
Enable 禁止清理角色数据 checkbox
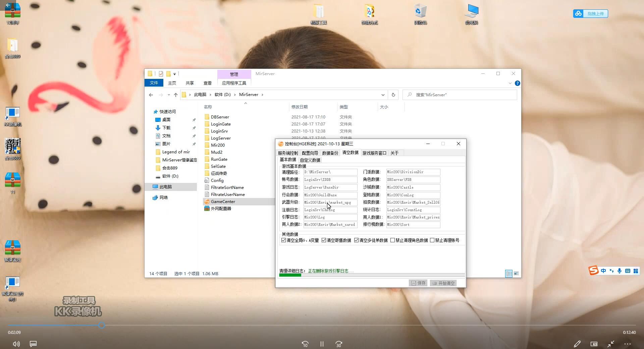pos(392,240)
